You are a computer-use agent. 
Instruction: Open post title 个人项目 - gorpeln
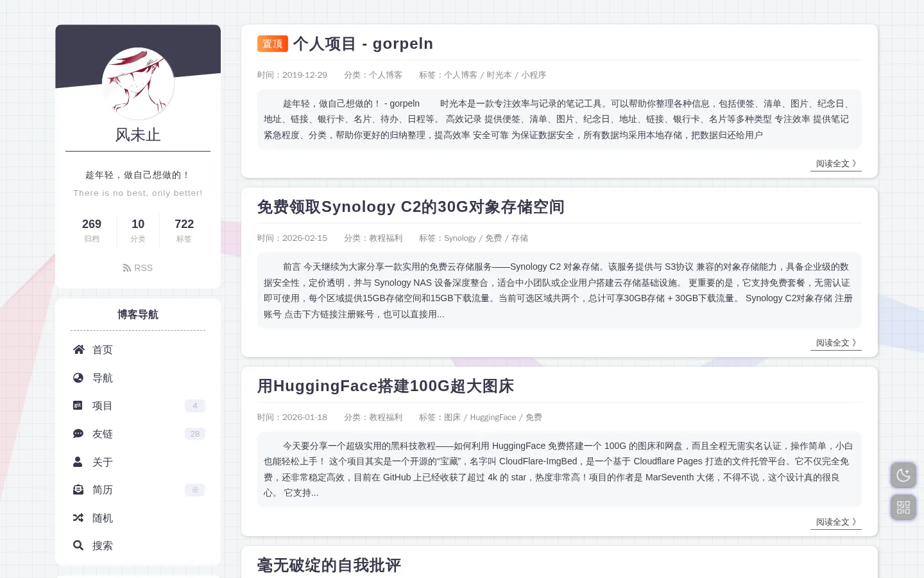point(363,44)
